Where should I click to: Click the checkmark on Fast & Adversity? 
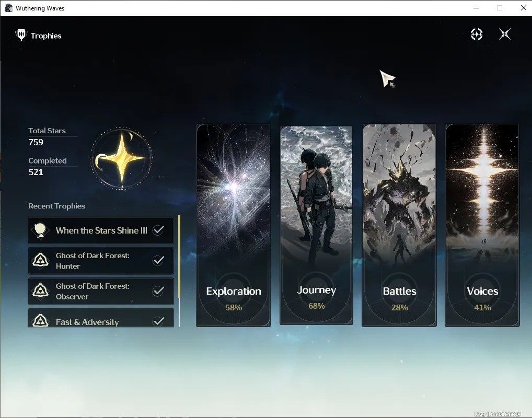(x=158, y=321)
